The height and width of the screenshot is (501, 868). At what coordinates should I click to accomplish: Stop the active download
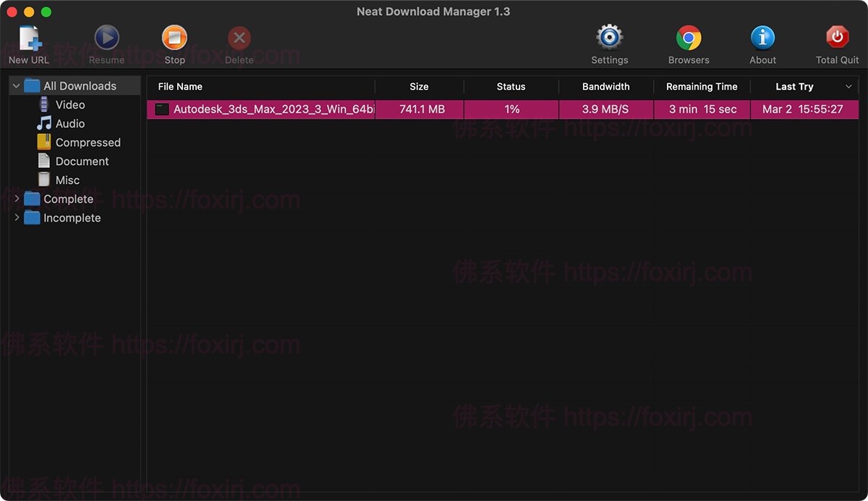(174, 37)
